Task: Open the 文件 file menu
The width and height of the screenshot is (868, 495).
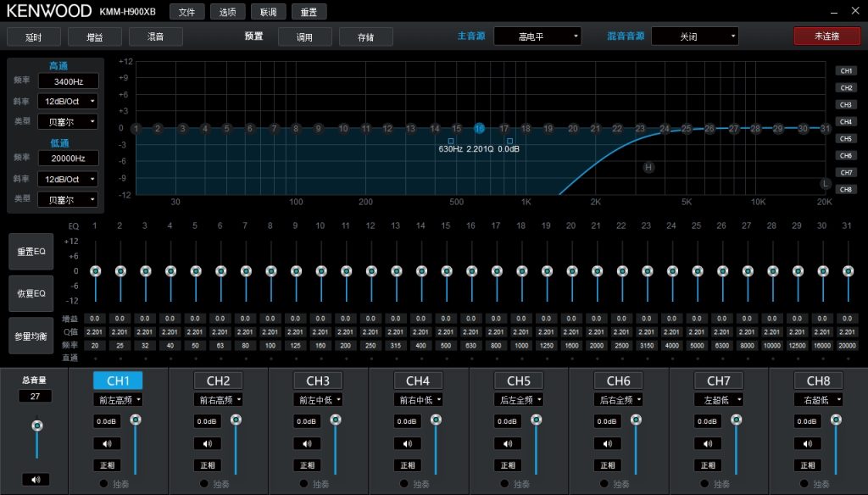Action: point(187,12)
